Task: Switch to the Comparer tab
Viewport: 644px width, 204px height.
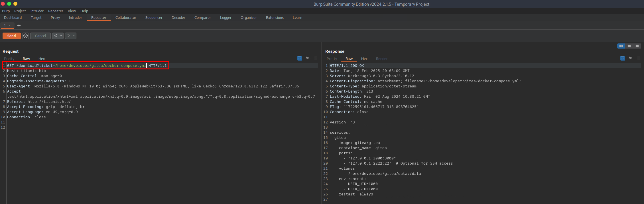Action: [x=203, y=17]
